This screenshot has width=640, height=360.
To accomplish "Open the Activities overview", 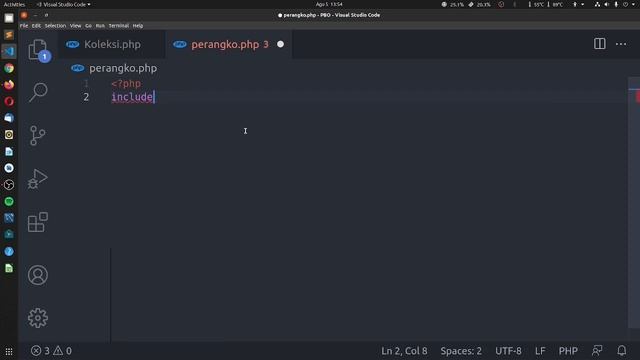I will 14,4.
